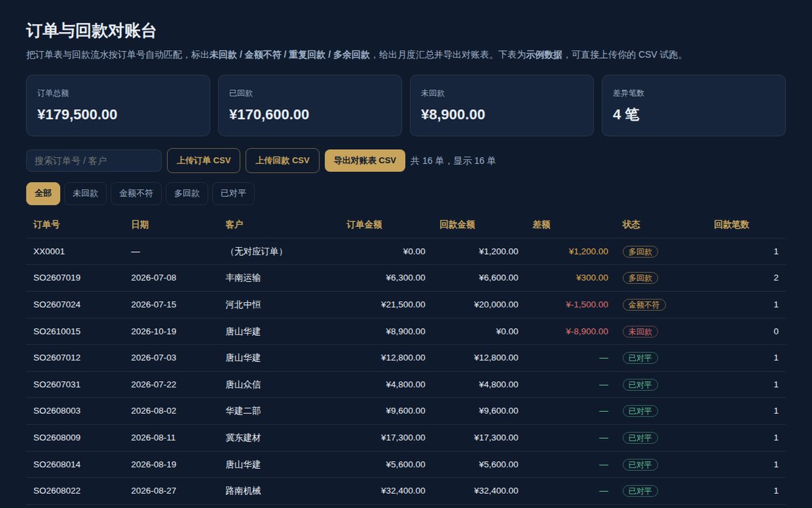Click the 多回款 badge in row XX0001
812x508 pixels.
coord(640,251)
